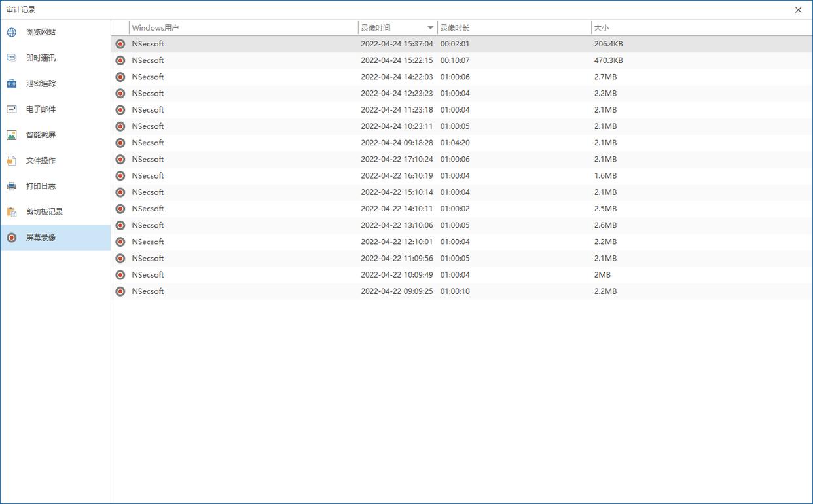Click record icon of 2022-04-22 15:10:14 row

(x=120, y=192)
